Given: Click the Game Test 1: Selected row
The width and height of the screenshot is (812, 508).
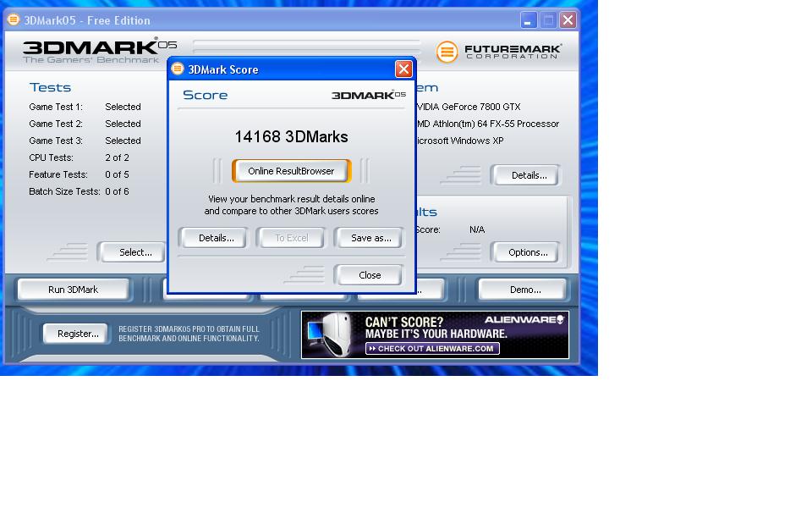Looking at the screenshot, I should tap(85, 107).
